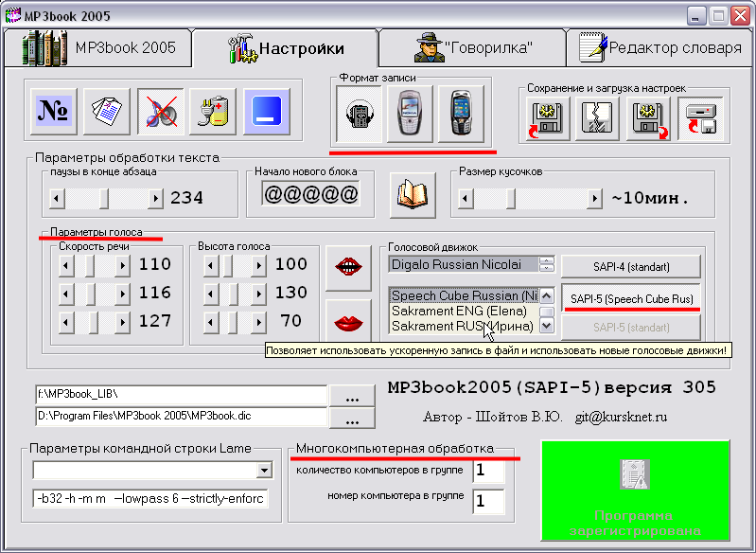756x553 pixels.
Task: Click browse button next to MP3book.dic path
Action: [352, 418]
